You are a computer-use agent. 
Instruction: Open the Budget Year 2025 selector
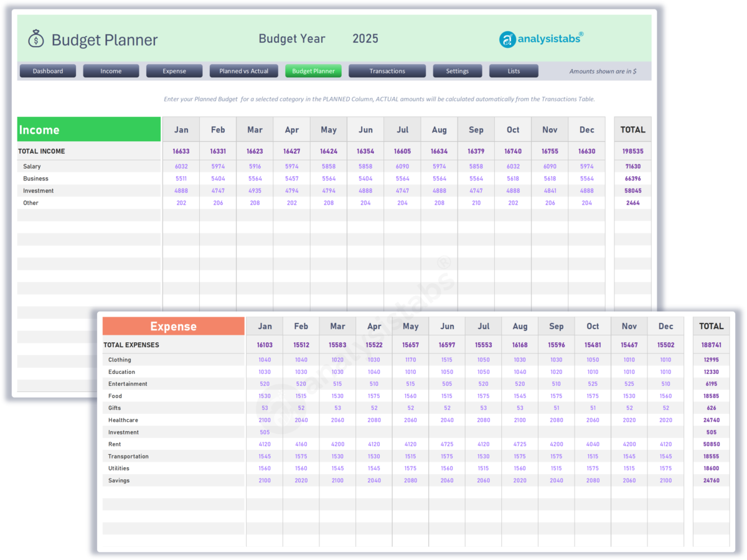pyautogui.click(x=365, y=39)
